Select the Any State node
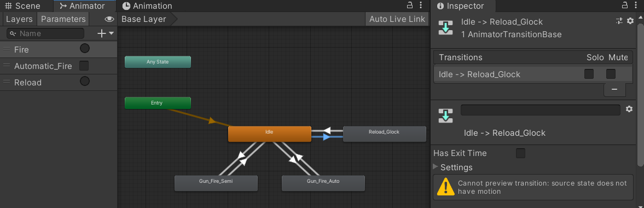Screen dimensions: 644x208 [158, 62]
